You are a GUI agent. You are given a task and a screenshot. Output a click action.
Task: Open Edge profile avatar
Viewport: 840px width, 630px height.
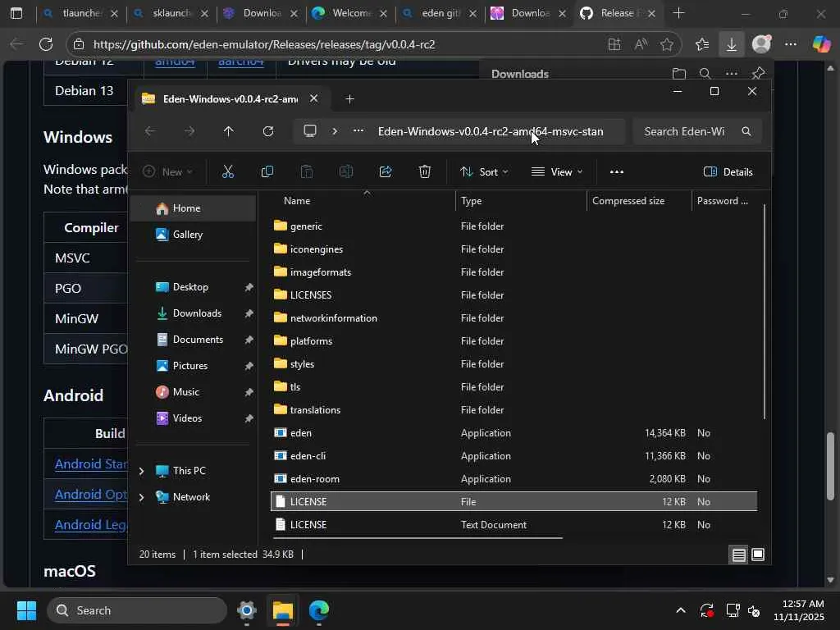point(761,44)
